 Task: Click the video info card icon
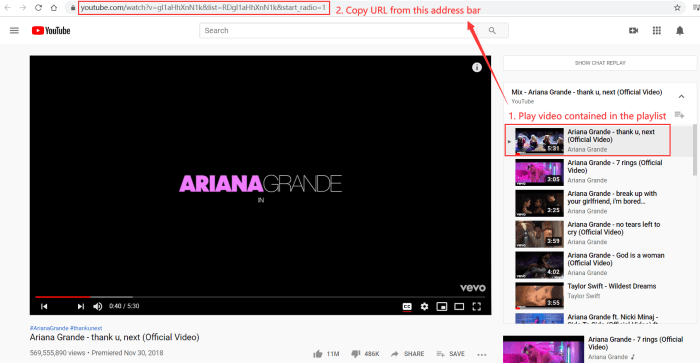477,67
